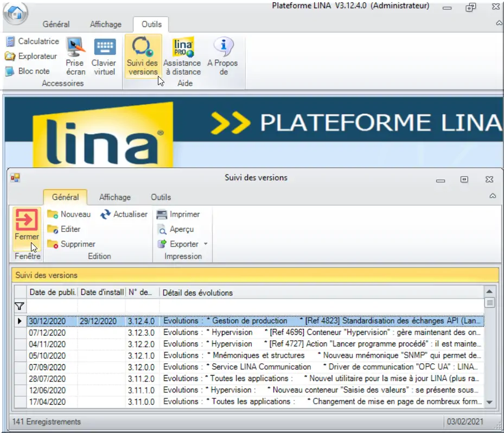Minimize the Suivi des versions window

[441, 180]
